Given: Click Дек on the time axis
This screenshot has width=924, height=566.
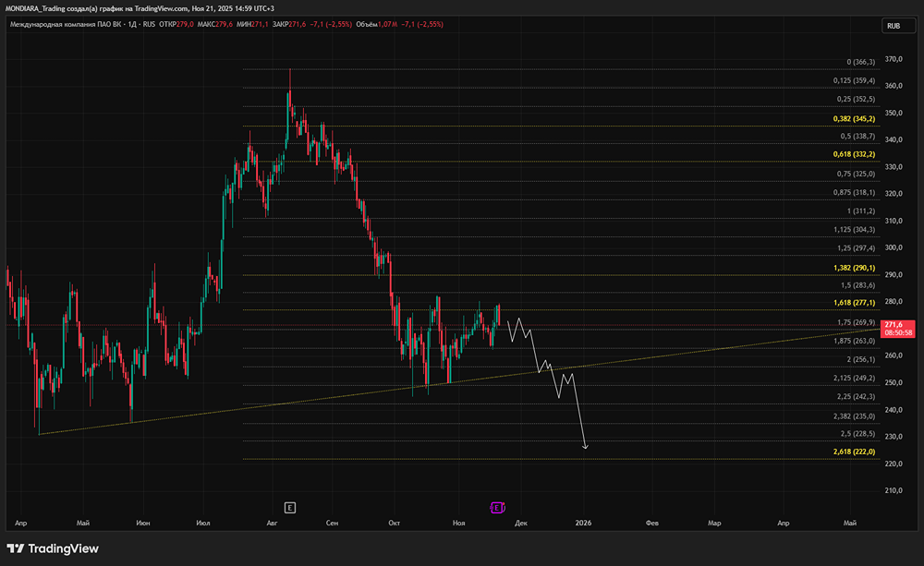Looking at the screenshot, I should [x=521, y=523].
